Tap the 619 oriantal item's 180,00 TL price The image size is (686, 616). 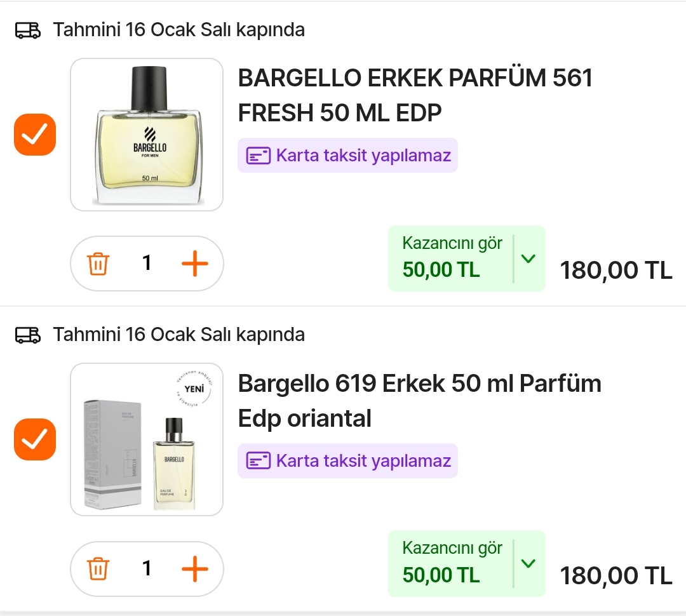(x=615, y=575)
